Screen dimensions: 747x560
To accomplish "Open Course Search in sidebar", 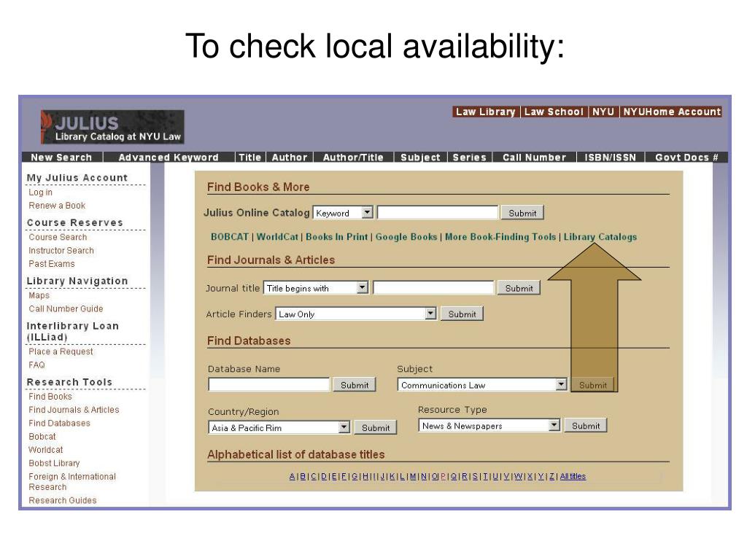I will tap(58, 237).
